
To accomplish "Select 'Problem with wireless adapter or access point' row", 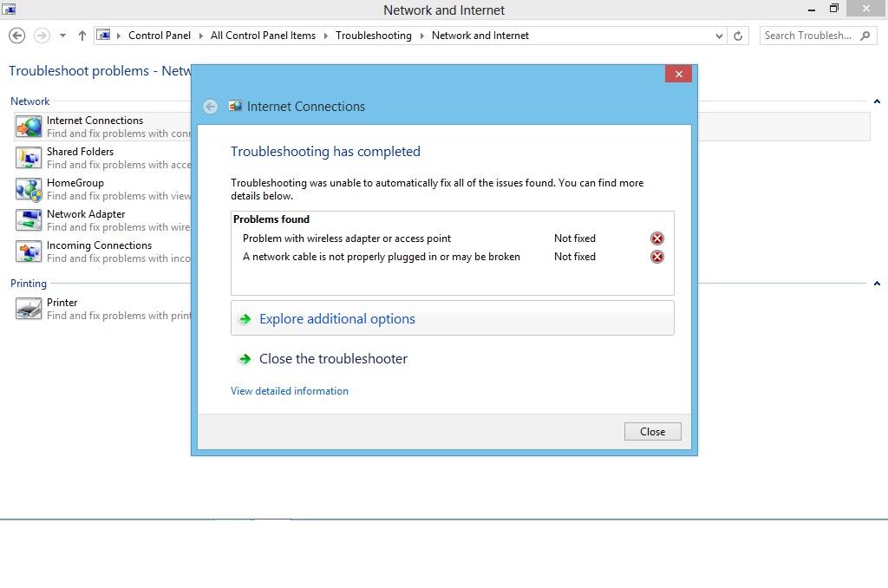I will [452, 238].
